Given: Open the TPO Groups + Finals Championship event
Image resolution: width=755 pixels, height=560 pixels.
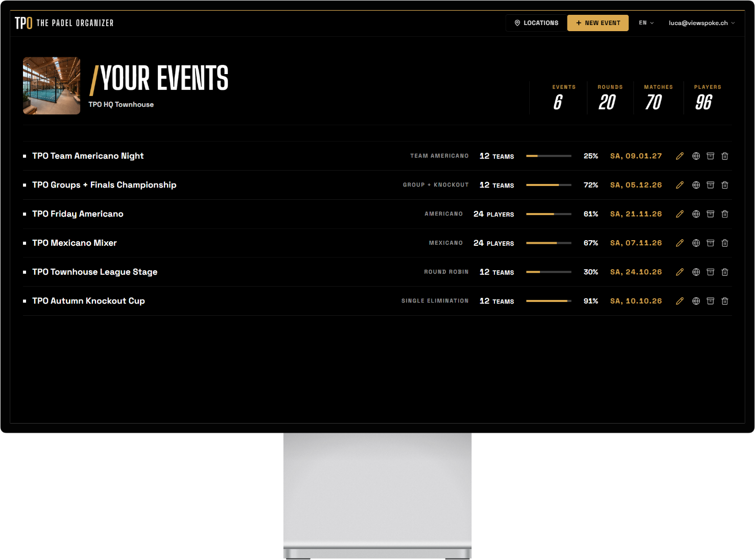Looking at the screenshot, I should pyautogui.click(x=104, y=185).
